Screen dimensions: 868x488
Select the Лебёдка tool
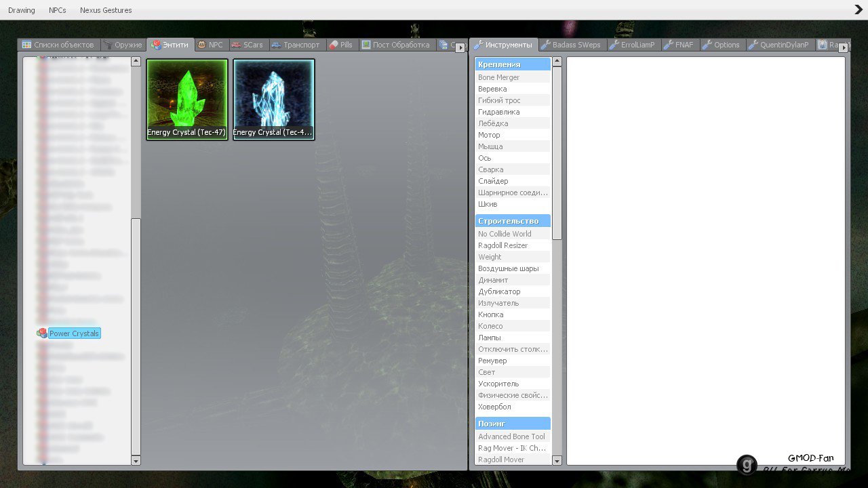pyautogui.click(x=513, y=123)
